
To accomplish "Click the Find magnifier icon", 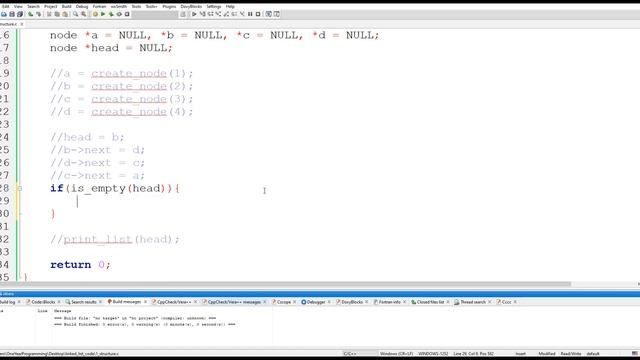I will [x=76, y=14].
